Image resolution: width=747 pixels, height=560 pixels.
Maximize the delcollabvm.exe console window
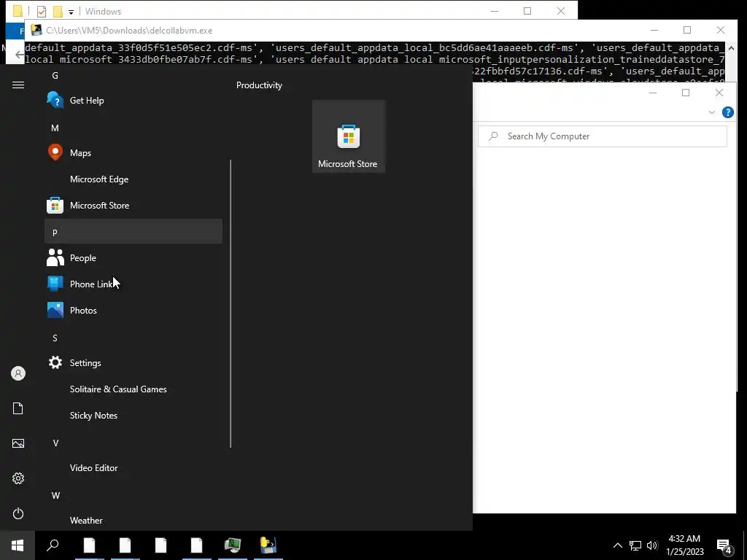(687, 30)
